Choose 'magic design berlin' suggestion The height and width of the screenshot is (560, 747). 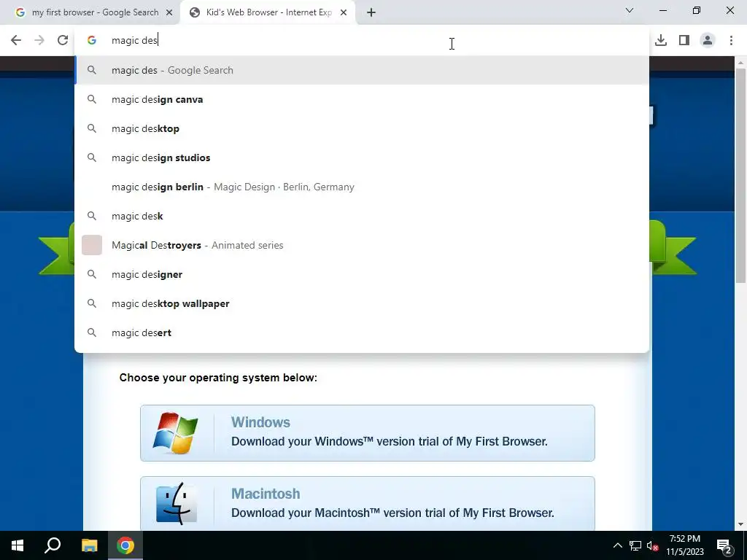362,187
